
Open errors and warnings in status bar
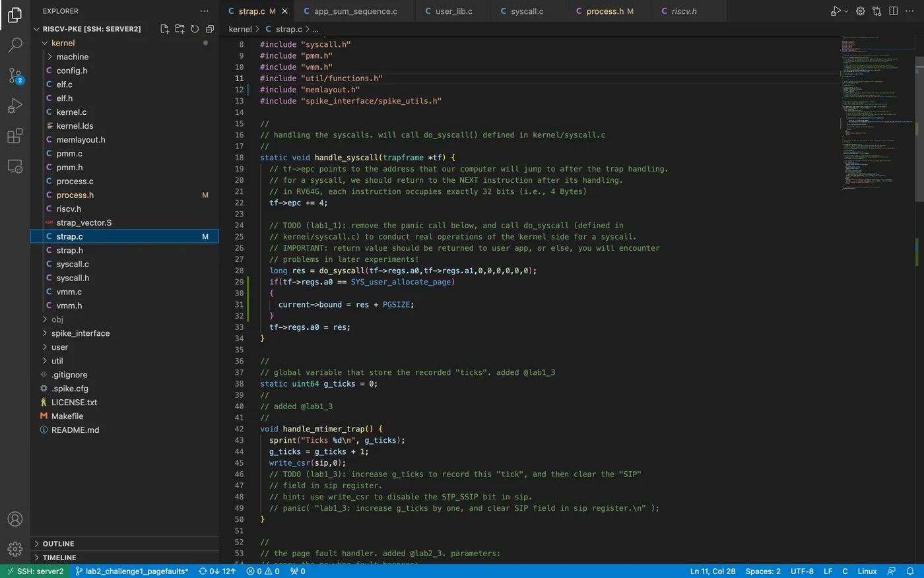coord(263,571)
